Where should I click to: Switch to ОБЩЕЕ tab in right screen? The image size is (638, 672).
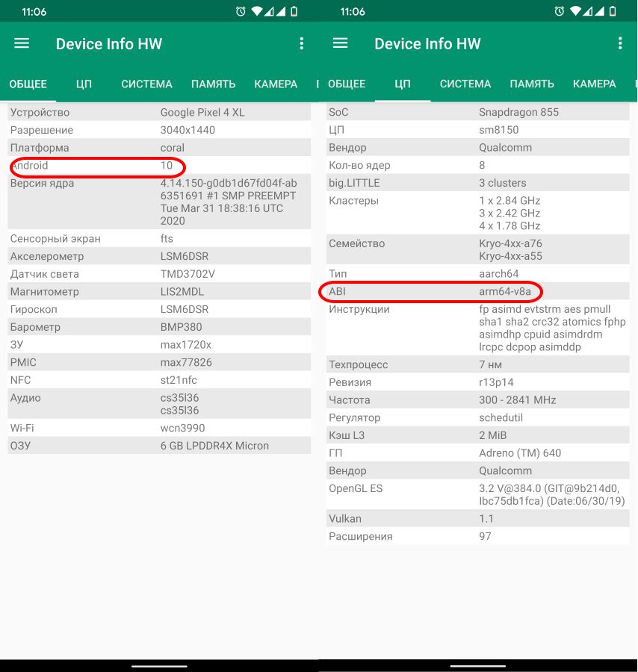click(x=347, y=84)
